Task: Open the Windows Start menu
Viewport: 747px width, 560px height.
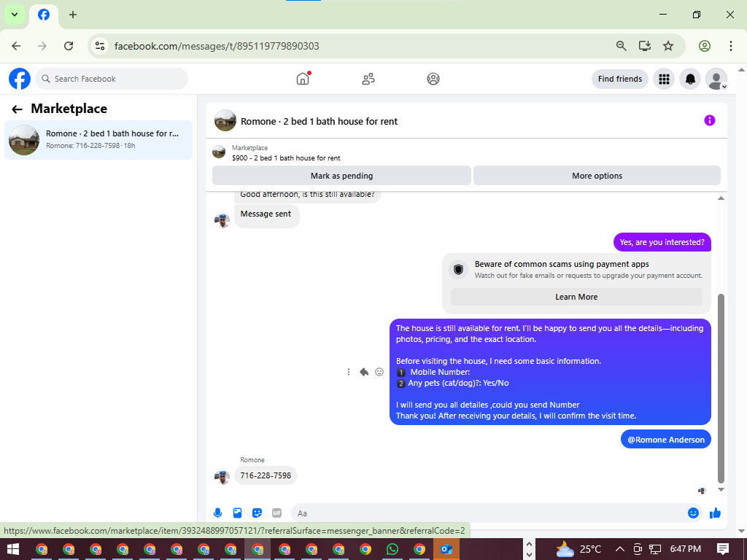Action: tap(13, 549)
